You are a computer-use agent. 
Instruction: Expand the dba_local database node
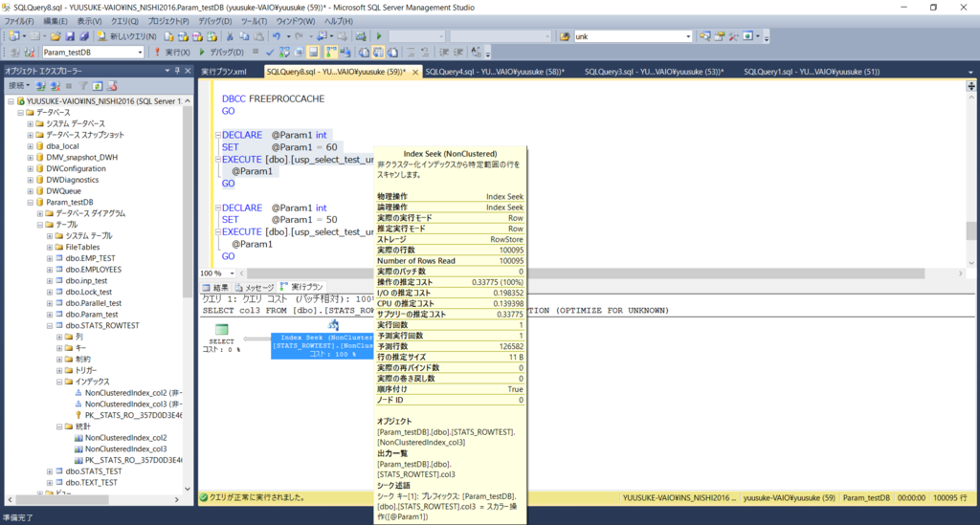click(30, 146)
